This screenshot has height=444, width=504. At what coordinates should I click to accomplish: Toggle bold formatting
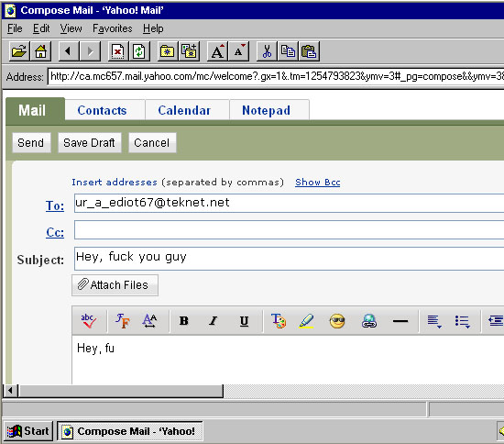pyautogui.click(x=184, y=321)
